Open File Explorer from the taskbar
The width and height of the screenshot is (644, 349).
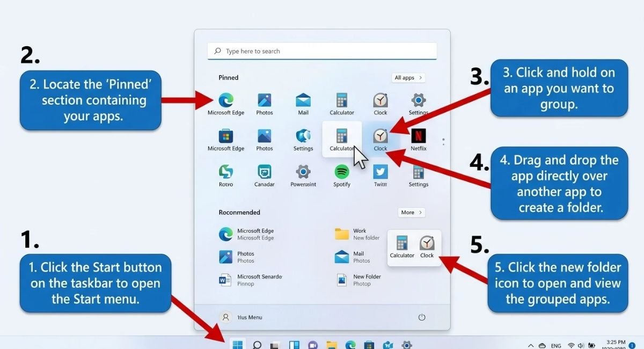[x=332, y=345]
